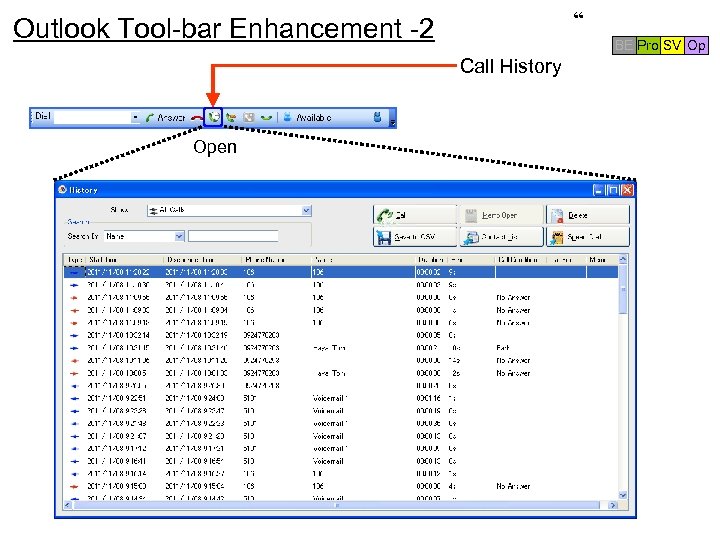
Task: Click the blue arrow icon on the Busy row
Action: tap(74, 348)
